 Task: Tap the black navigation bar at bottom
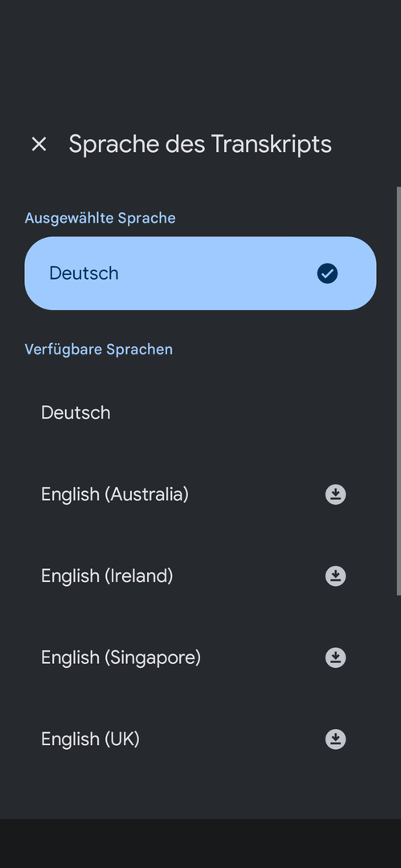point(201,844)
